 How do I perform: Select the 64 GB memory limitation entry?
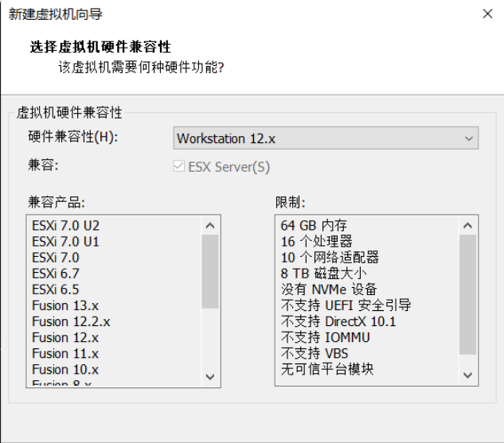tap(314, 225)
